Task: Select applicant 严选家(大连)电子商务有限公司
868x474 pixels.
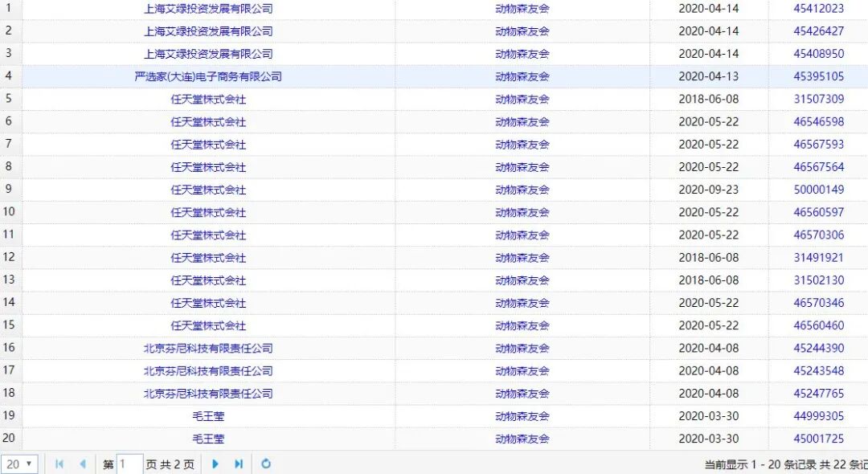Action: [208, 76]
